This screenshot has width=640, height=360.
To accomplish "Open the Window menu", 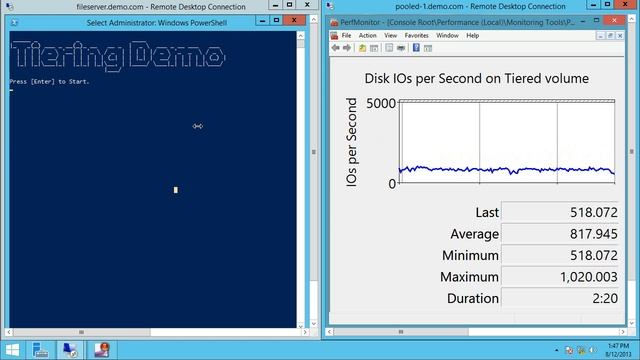I will pos(447,36).
